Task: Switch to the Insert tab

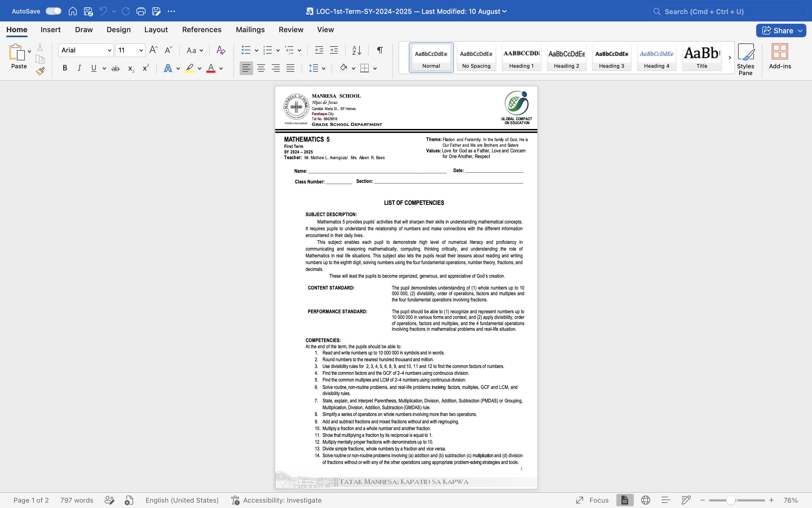Action: [x=50, y=30]
